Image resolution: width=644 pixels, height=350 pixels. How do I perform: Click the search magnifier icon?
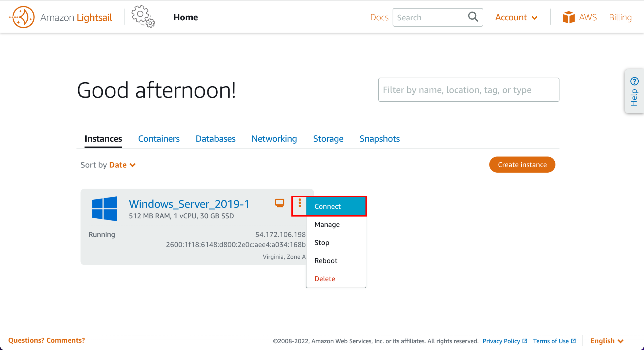(x=473, y=17)
